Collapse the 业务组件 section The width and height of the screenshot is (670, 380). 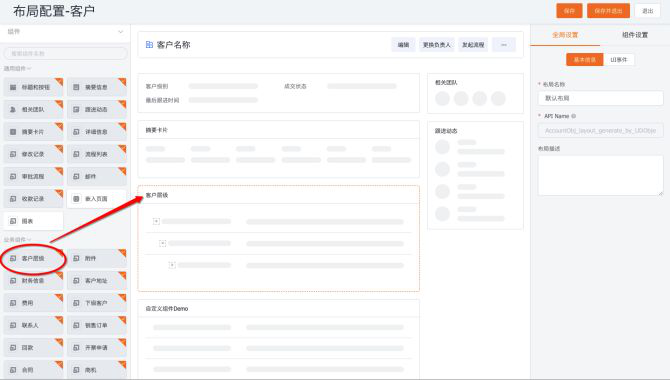17,239
